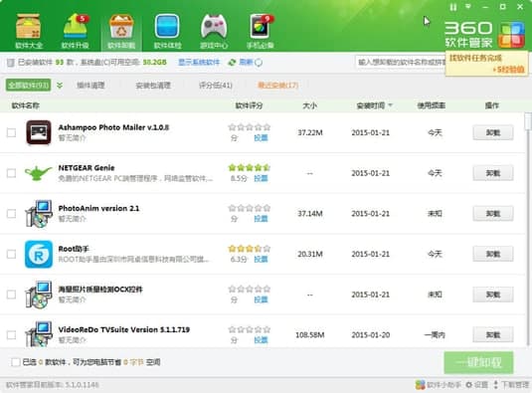Click PhotoAnim version 2.1 installer icon

click(x=39, y=214)
